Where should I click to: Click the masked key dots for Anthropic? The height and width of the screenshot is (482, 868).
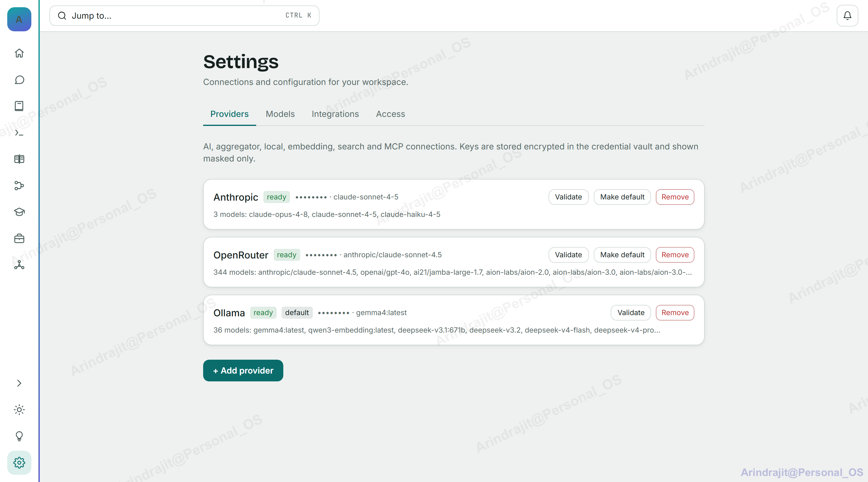coord(311,197)
